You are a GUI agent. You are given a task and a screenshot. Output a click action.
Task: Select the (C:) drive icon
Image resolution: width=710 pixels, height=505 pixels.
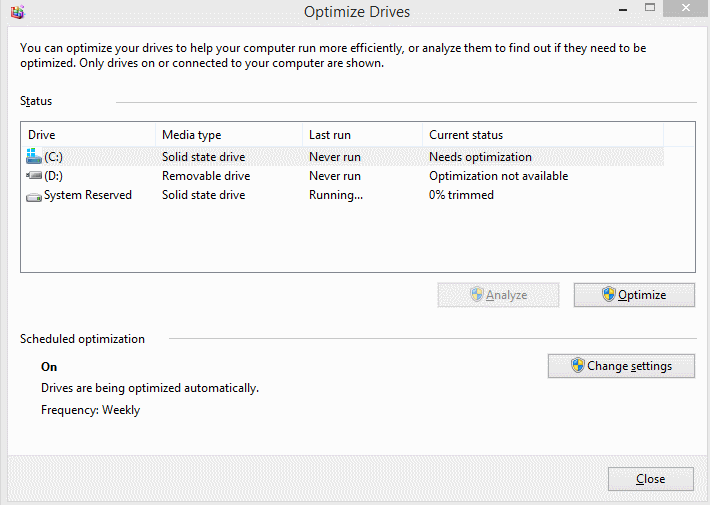[x=34, y=156]
